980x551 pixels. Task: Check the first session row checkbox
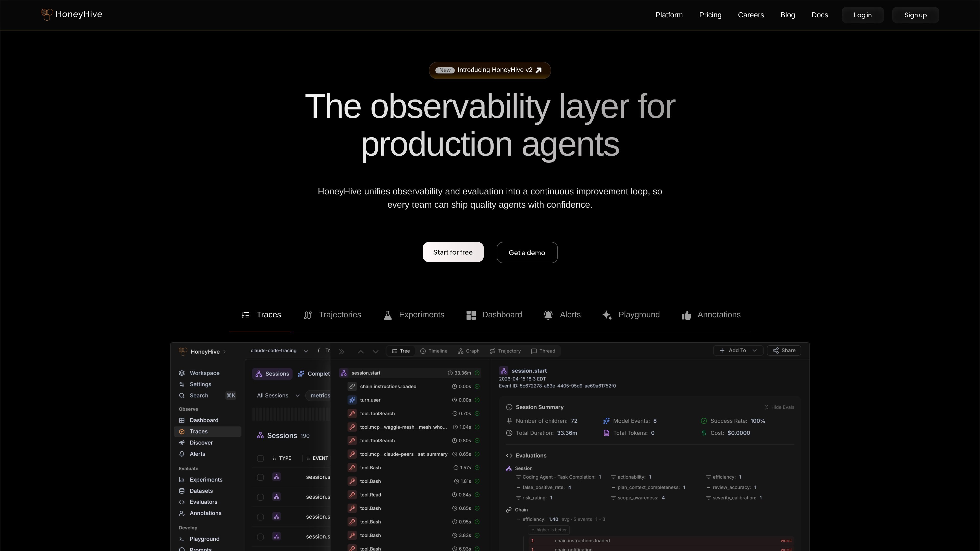click(x=260, y=477)
